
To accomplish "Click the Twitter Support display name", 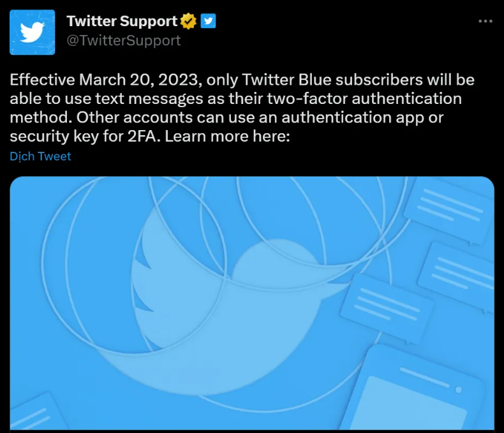I will click(122, 21).
